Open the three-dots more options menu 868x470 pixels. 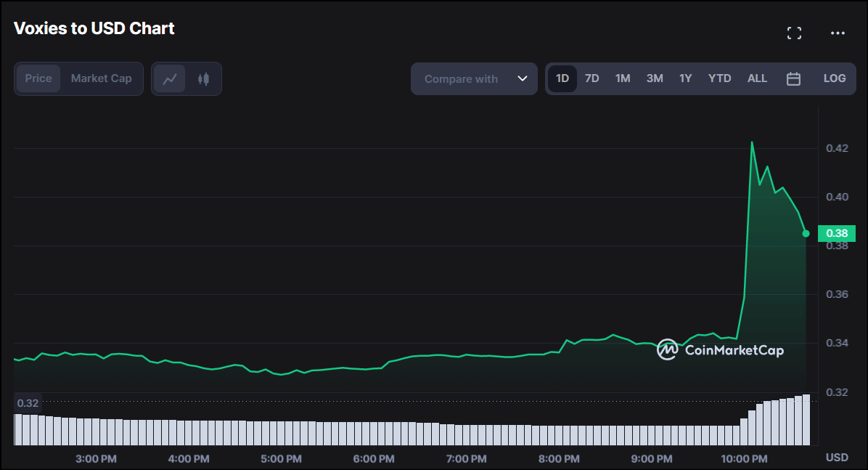coord(838,33)
